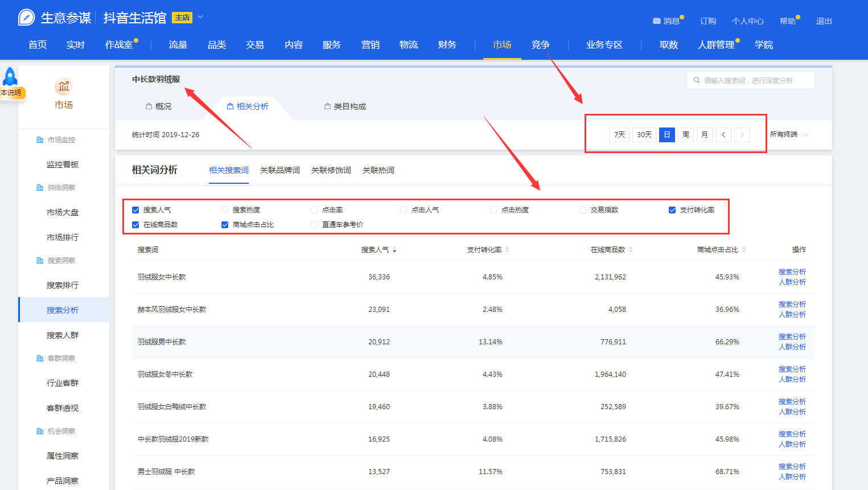Click the 羽绒服女白鸭绒中长款 search term
This screenshot has width=868, height=490.
172,407
